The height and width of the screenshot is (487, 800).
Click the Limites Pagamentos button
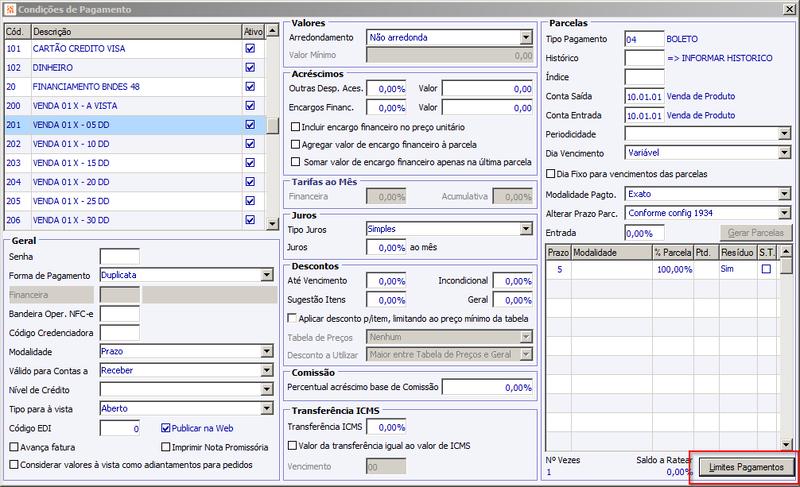click(746, 467)
